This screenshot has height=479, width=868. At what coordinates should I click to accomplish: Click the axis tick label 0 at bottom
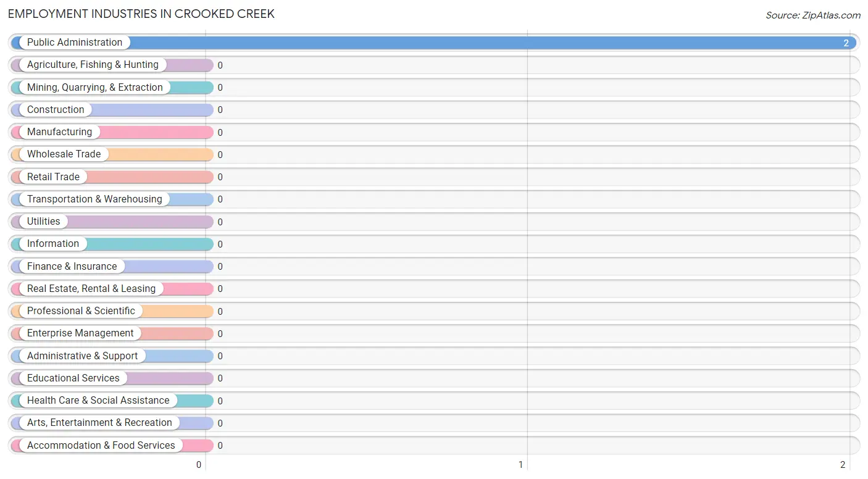pyautogui.click(x=199, y=465)
